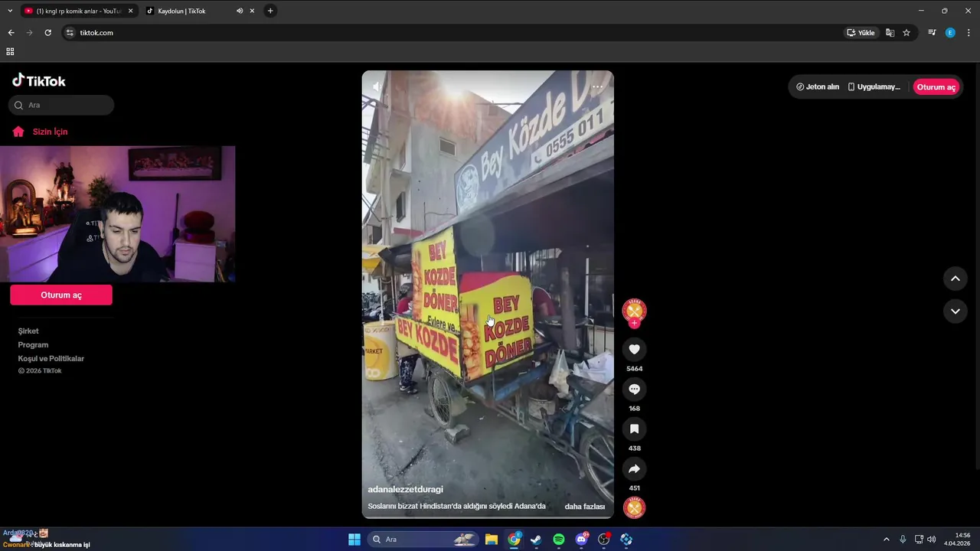Click the TikTok logo
Viewport: 980px width, 551px height.
39,80
